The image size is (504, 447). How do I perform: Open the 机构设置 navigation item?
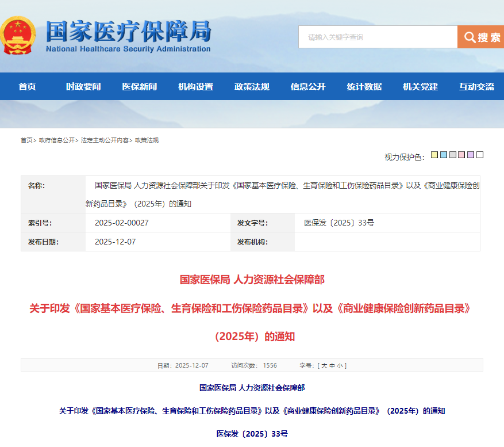click(195, 87)
